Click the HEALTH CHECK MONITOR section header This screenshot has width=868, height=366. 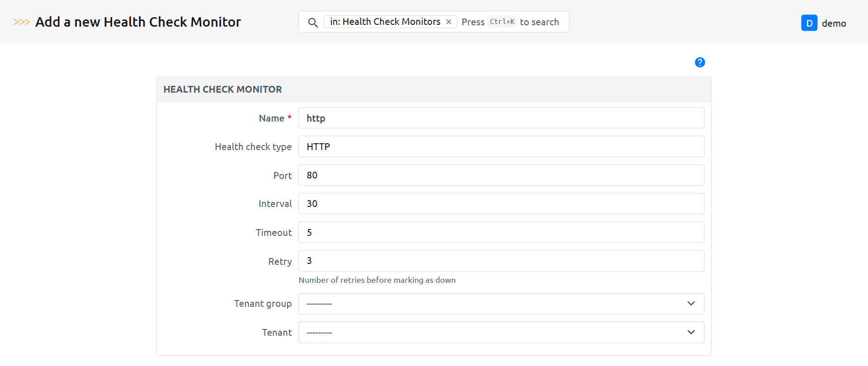222,89
